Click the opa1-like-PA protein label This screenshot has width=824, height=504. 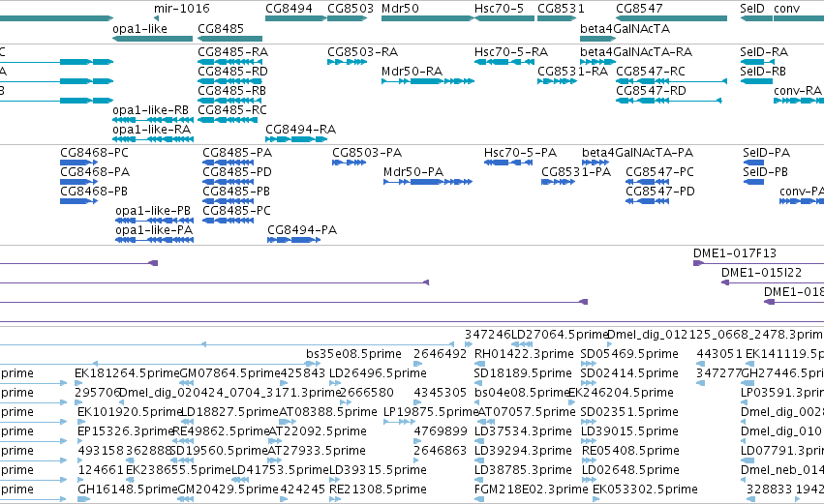[x=154, y=230]
